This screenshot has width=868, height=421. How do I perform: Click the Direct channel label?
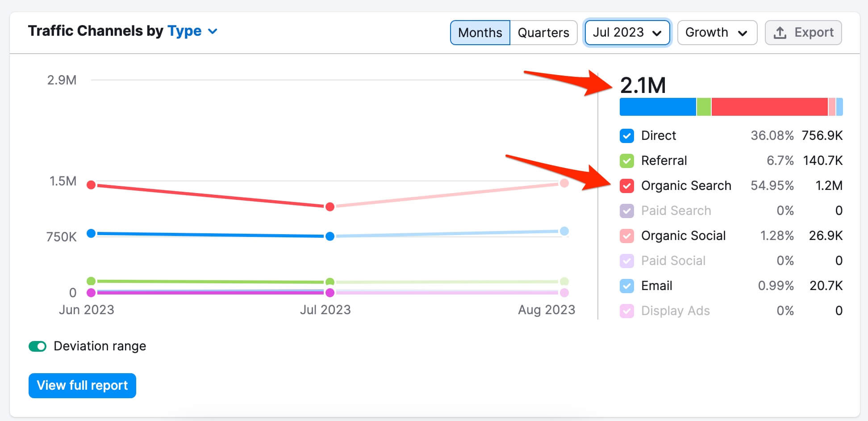click(x=659, y=136)
